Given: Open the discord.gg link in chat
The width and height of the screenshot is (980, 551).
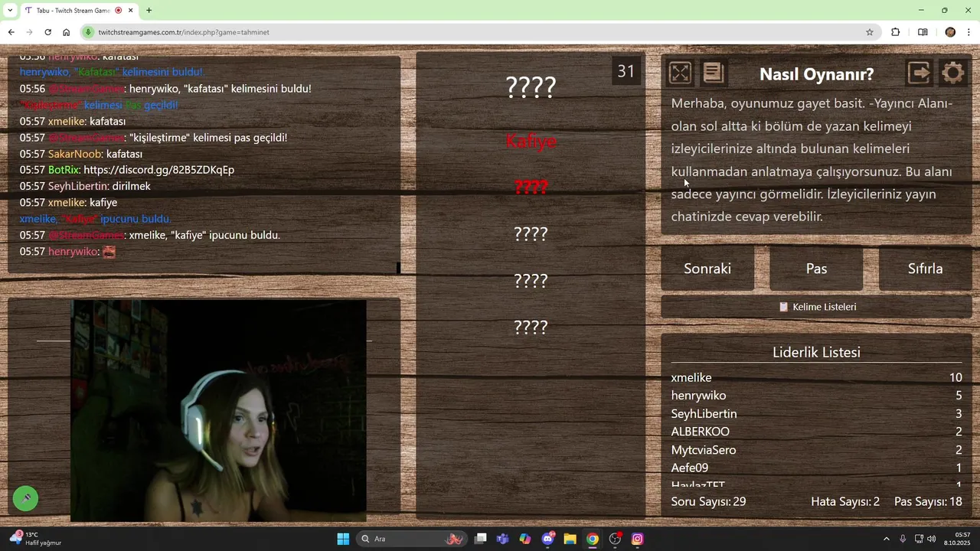Looking at the screenshot, I should (158, 170).
